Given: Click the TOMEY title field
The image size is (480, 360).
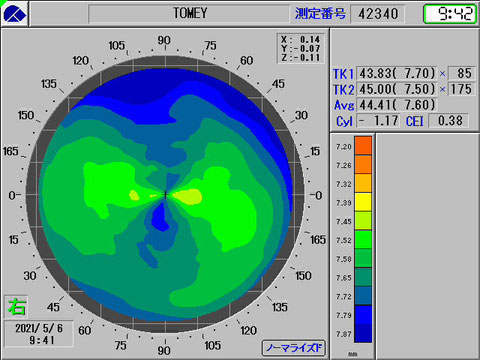Looking at the screenshot, I should pyautogui.click(x=189, y=14).
